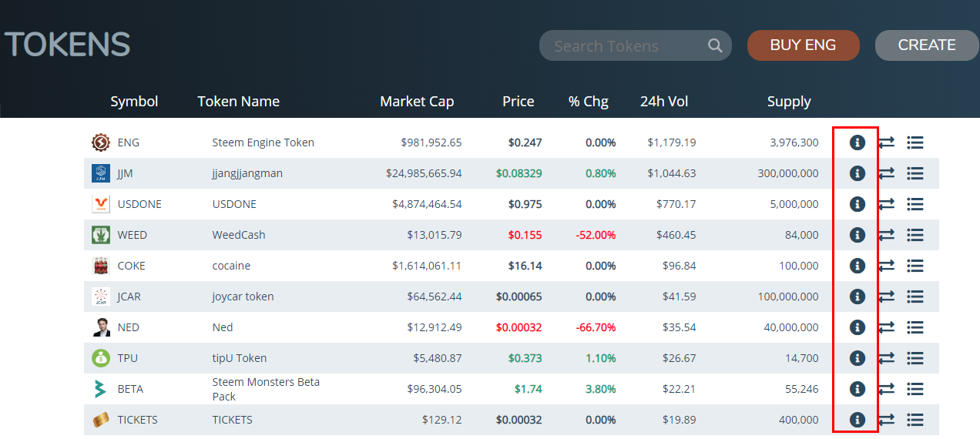
Task: Sort by % Chg column header
Action: coord(589,101)
